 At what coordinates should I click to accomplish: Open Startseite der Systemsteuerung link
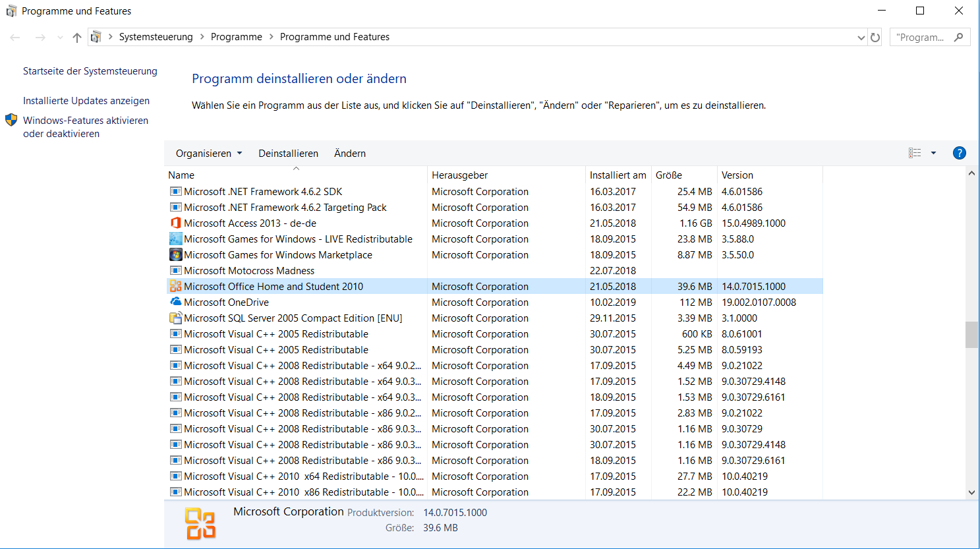coord(90,71)
